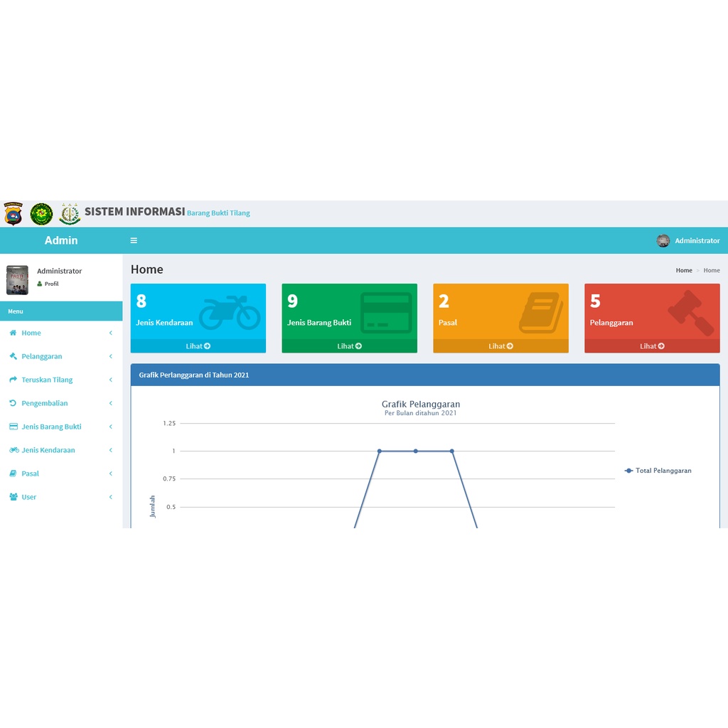Click the book icon beside Pasal menu
728x728 pixels.
point(13,473)
